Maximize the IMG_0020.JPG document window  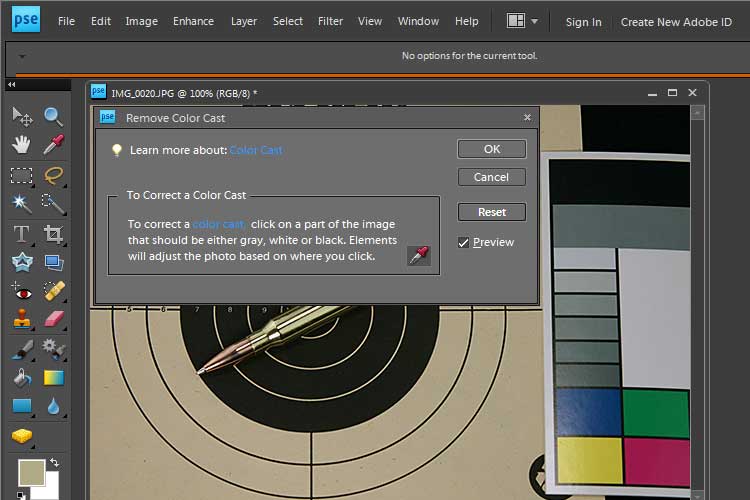point(672,92)
